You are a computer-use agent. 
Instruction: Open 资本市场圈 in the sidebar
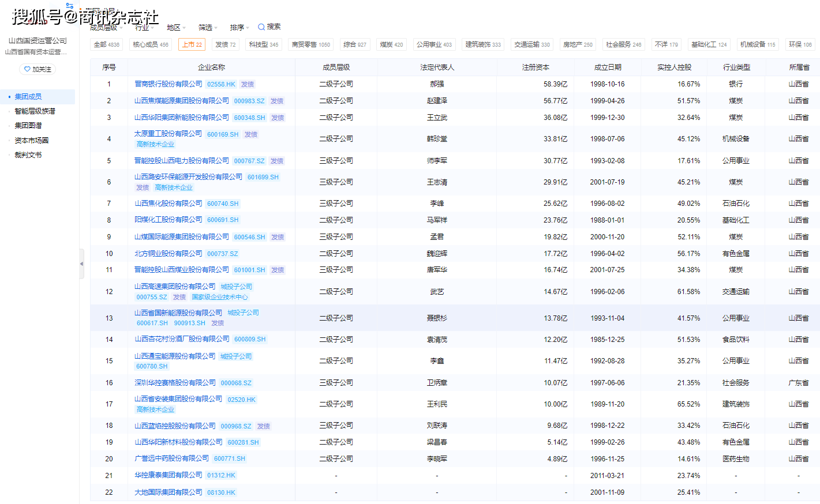32,140
